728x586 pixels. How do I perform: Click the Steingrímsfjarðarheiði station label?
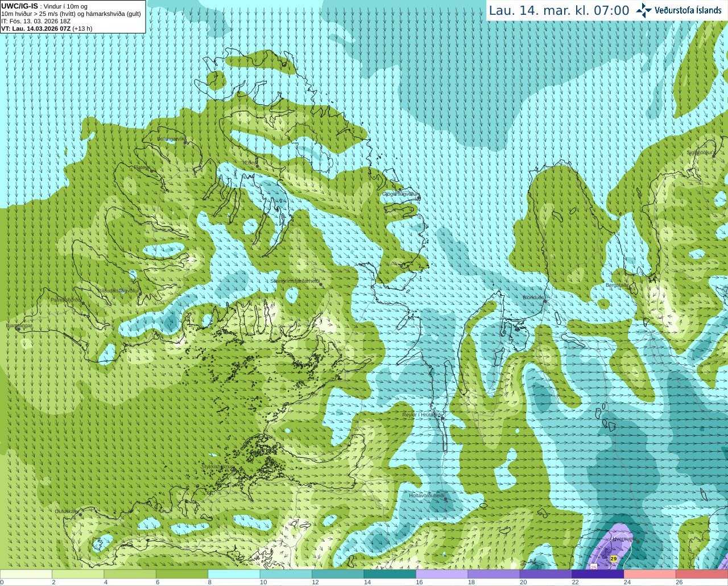point(295,281)
